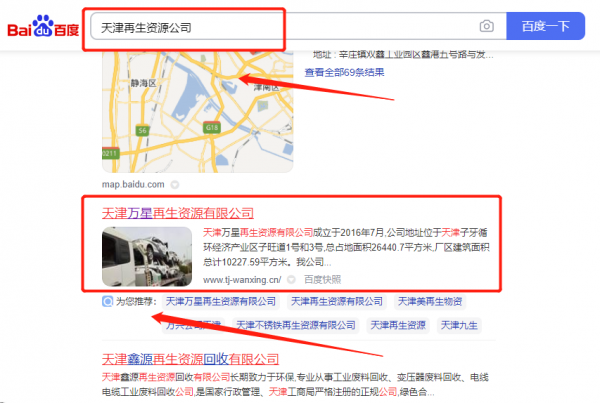This screenshot has width=600, height=403.
Task: Open link 查看全部69条结果
Action: click(344, 72)
